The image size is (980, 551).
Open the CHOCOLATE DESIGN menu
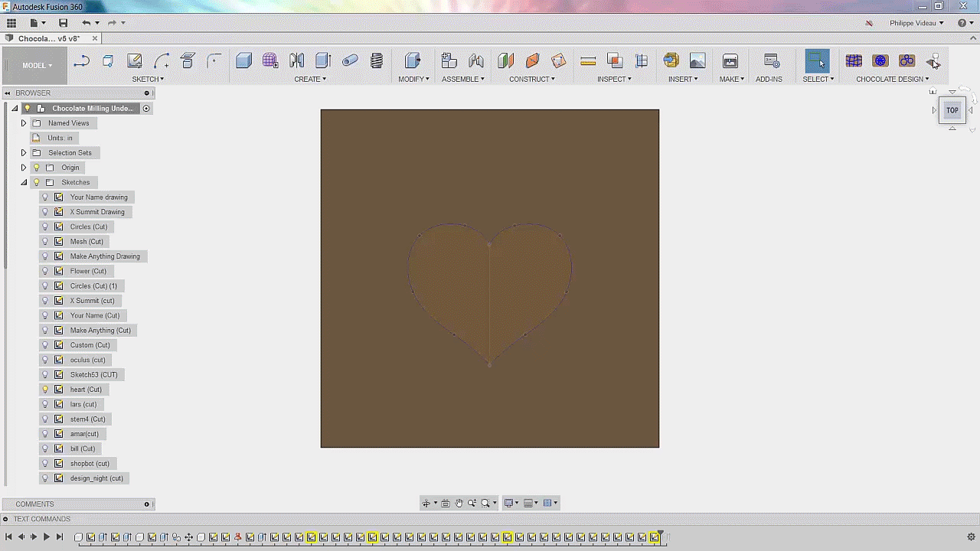[x=892, y=79]
